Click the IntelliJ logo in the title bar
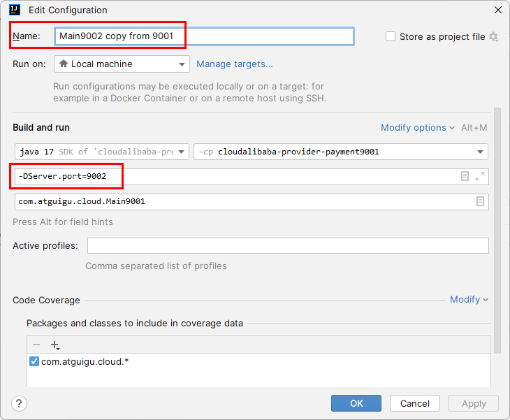Viewport: 510px width, 420px height. click(15, 10)
